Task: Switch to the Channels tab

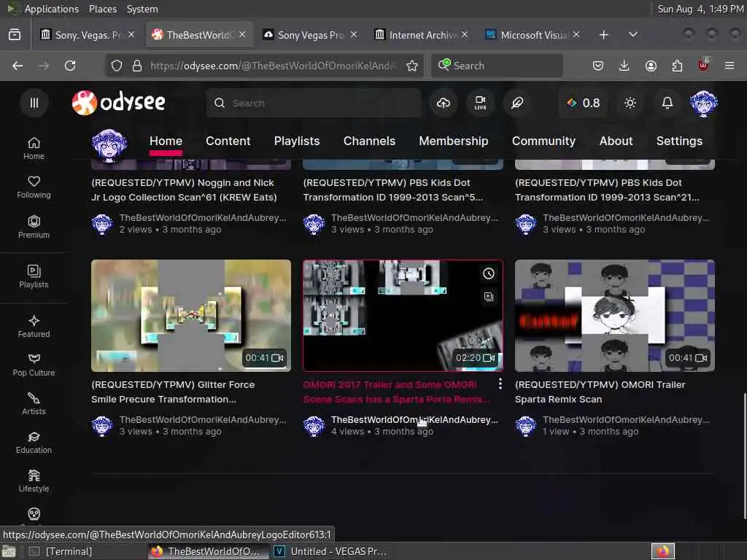Action: [x=369, y=141]
